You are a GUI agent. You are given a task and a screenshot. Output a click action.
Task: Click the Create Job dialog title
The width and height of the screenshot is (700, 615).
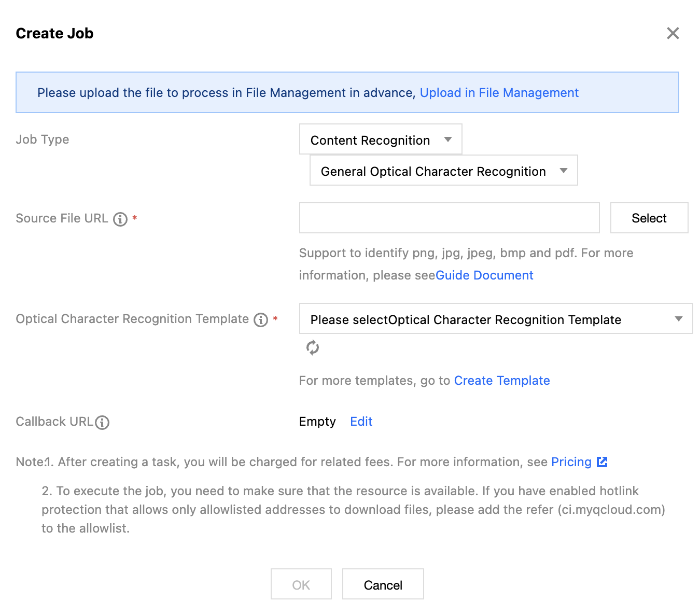click(x=54, y=34)
